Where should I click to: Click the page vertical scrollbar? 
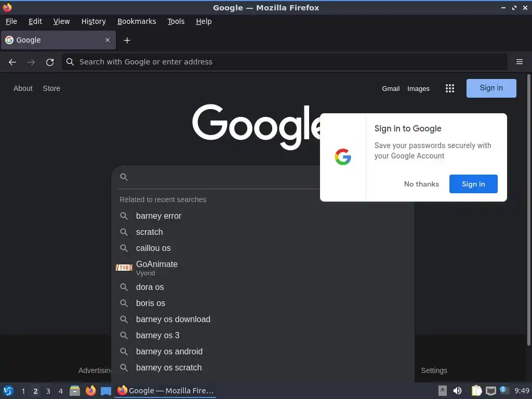pyautogui.click(x=528, y=210)
